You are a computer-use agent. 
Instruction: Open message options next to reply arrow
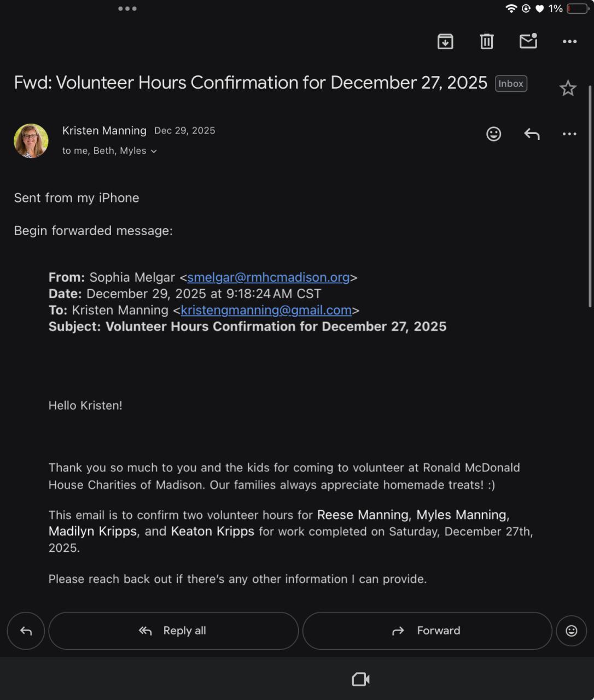pos(569,134)
